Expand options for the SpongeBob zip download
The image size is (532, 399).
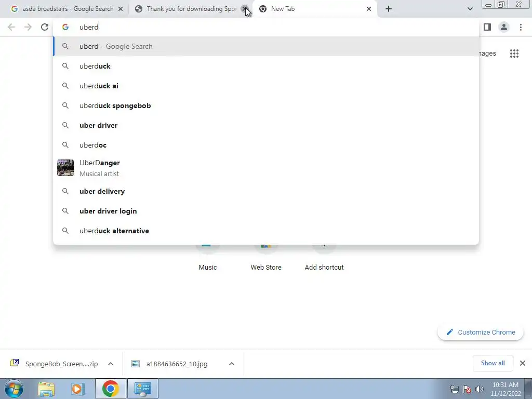coord(111,364)
